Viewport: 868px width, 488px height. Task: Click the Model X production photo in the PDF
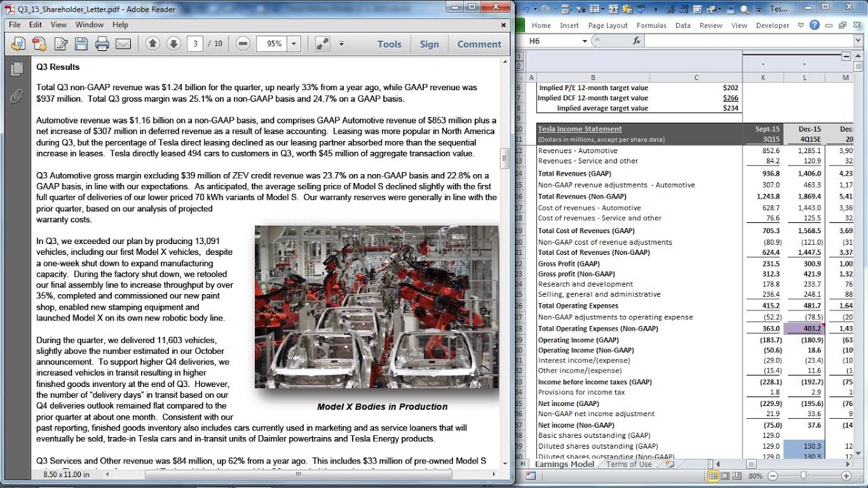(x=376, y=307)
